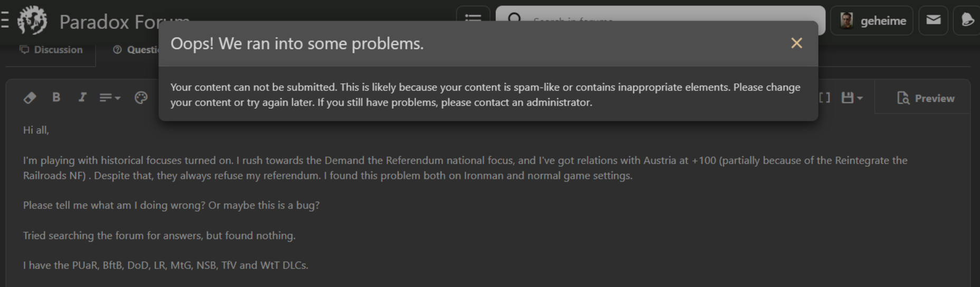This screenshot has height=287, width=980.
Task: Click the forum list icon button
Action: (473, 16)
